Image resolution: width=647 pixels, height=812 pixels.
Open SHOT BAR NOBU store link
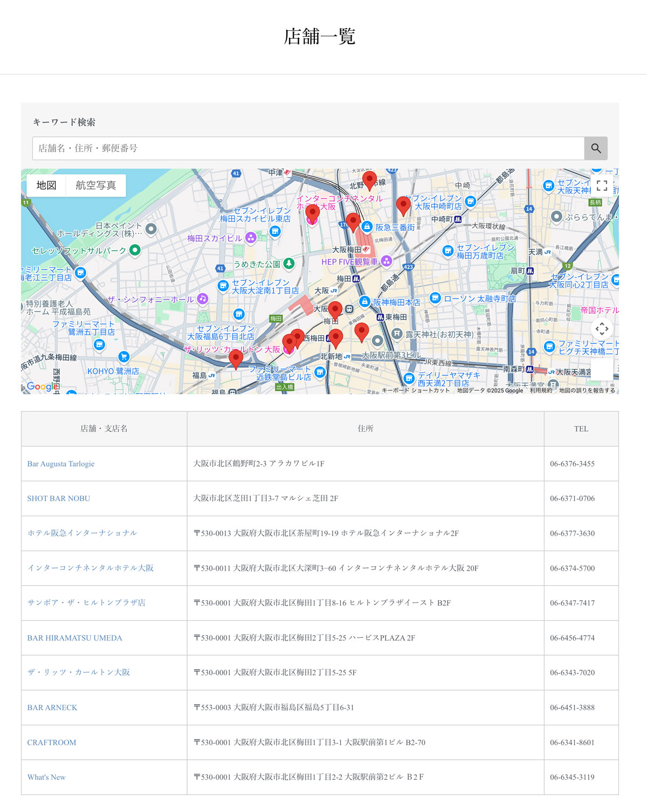(59, 498)
